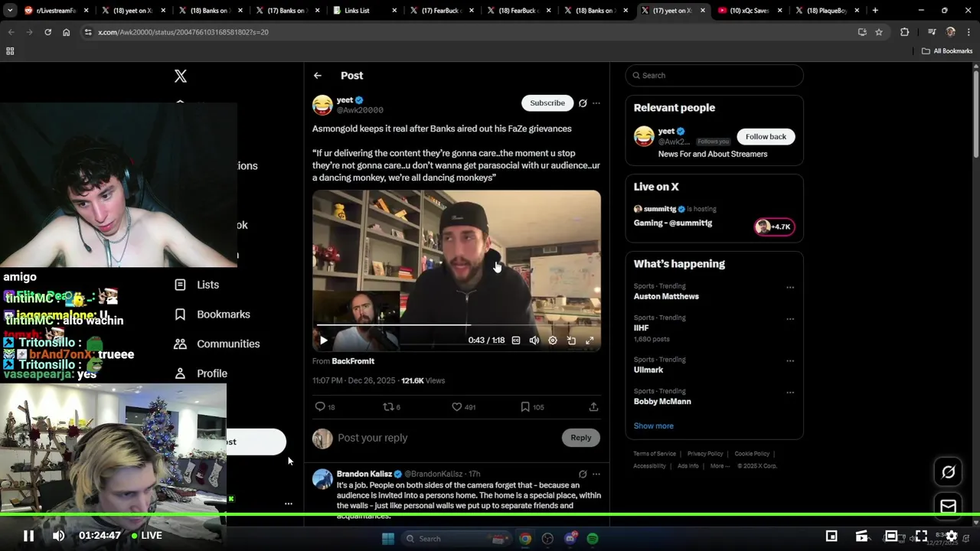Pause the live stream

[x=28, y=536]
